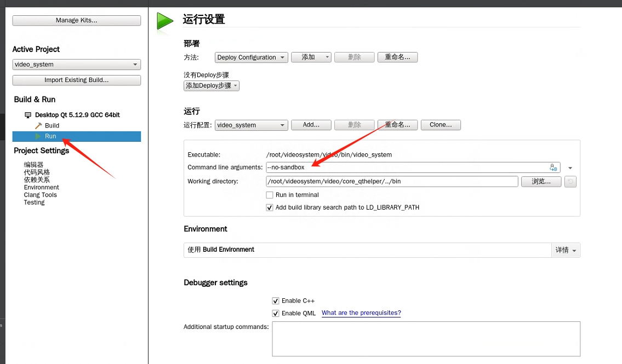The image size is (622, 364).
Task: Enable the Run in terminal checkbox
Action: click(x=270, y=195)
